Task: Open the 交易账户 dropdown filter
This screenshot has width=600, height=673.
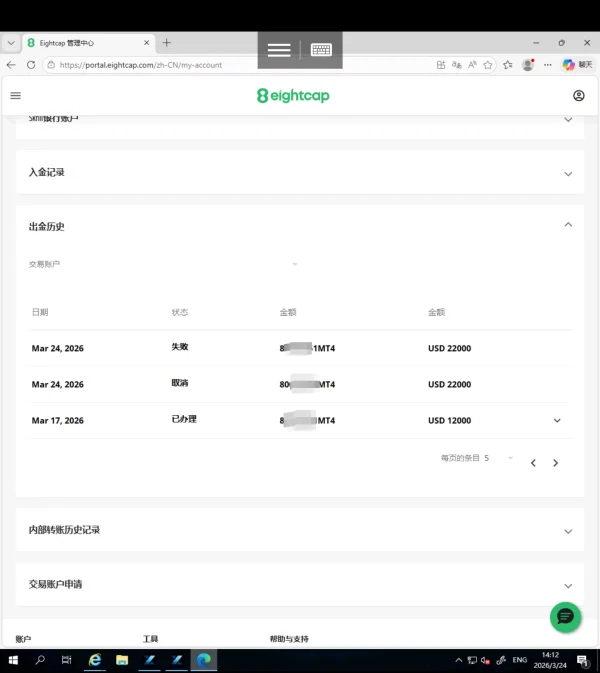Action: click(163, 264)
